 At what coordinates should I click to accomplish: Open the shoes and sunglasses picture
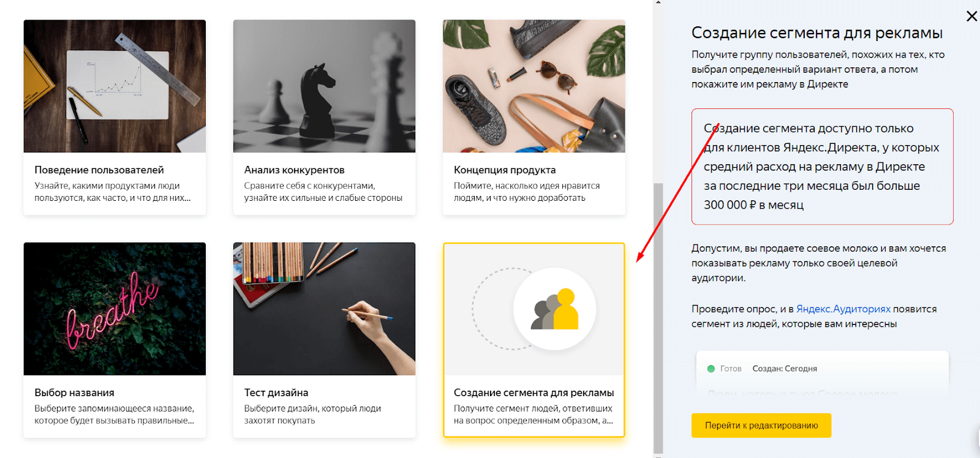click(533, 86)
